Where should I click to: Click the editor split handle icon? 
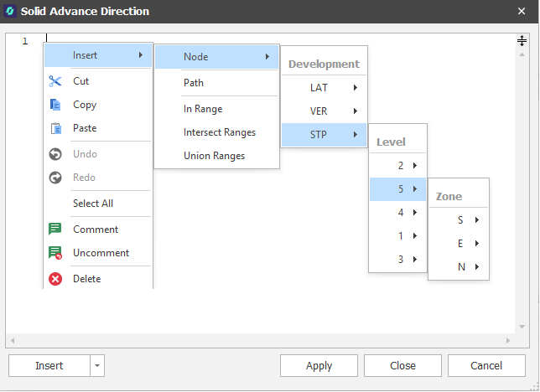pos(522,40)
